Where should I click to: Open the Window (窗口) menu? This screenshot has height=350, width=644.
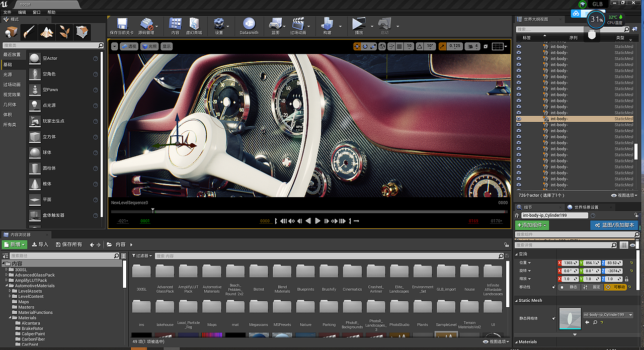(37, 12)
